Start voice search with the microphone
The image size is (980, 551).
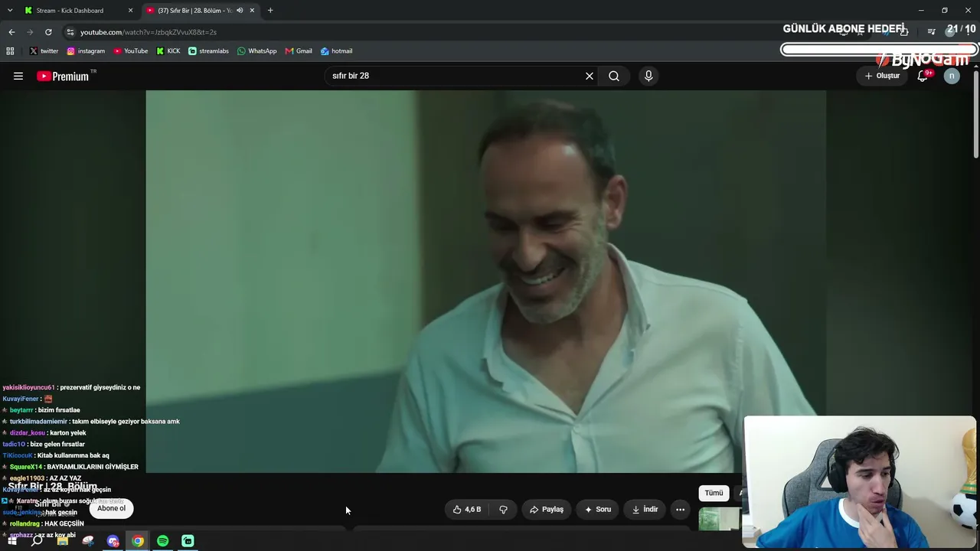(648, 76)
